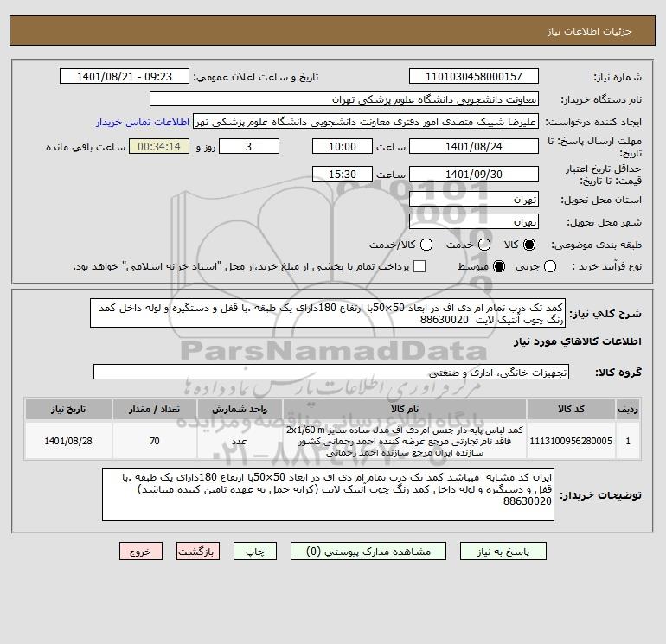666x644 pixels.
Task: Select the کالا/خدمت radio button
Action: 426,245
